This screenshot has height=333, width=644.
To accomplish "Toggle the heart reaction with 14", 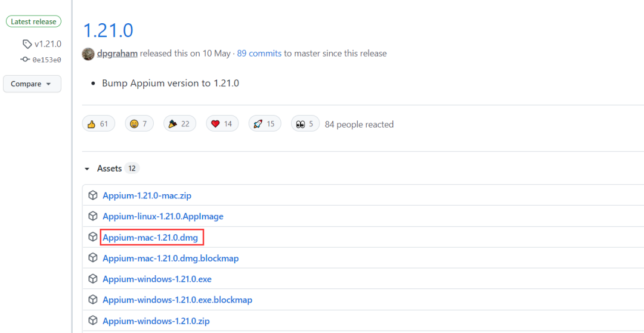I will (222, 124).
